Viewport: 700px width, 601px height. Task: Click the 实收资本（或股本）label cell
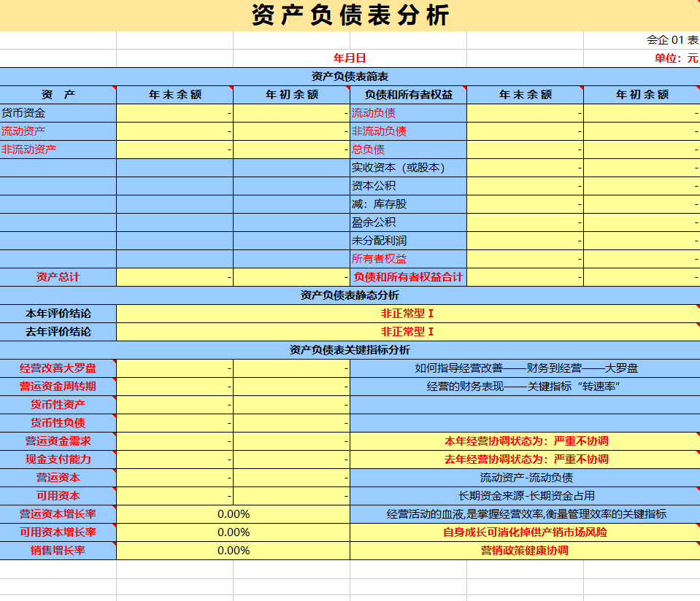(405, 168)
